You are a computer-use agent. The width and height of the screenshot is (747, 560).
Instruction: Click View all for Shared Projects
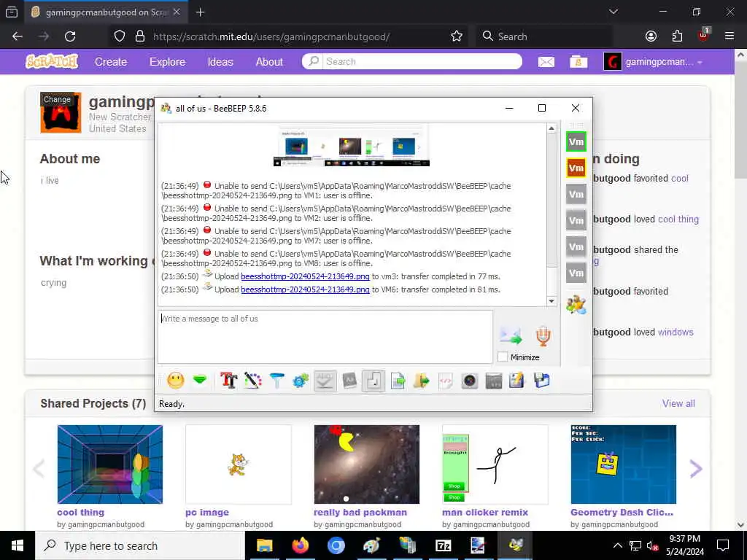pyautogui.click(x=678, y=403)
